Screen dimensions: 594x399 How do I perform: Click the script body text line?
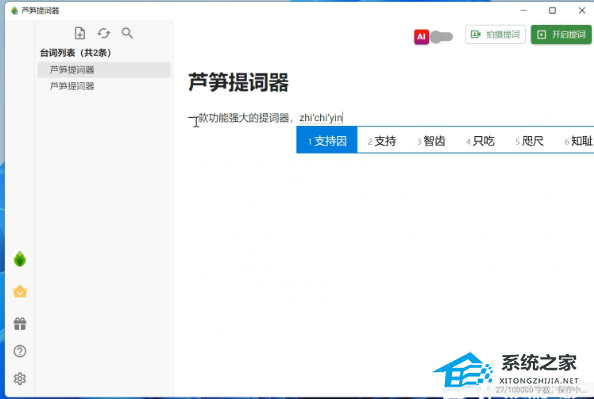point(266,118)
